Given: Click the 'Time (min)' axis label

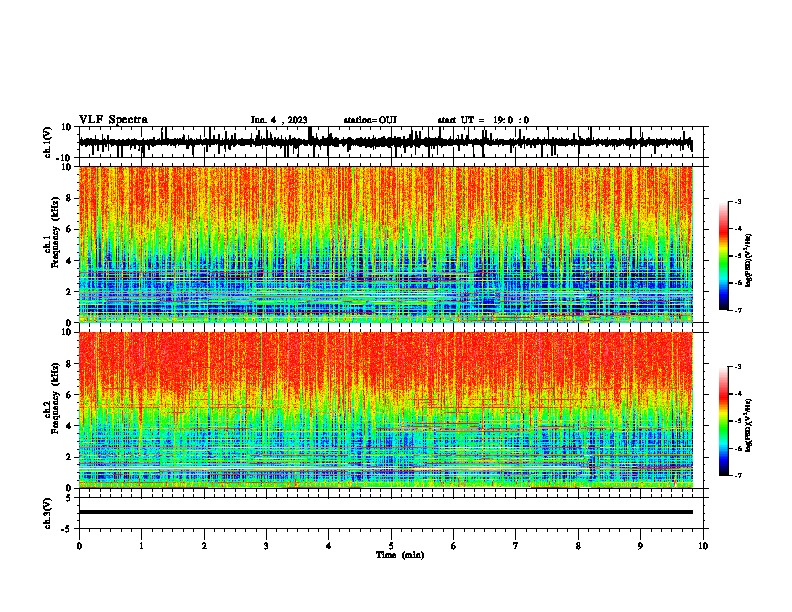Looking at the screenshot, I should click(400, 555).
